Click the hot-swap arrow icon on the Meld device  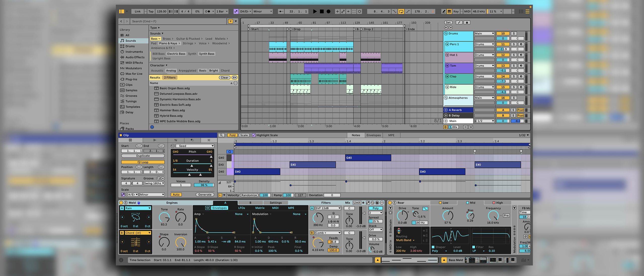(125, 203)
